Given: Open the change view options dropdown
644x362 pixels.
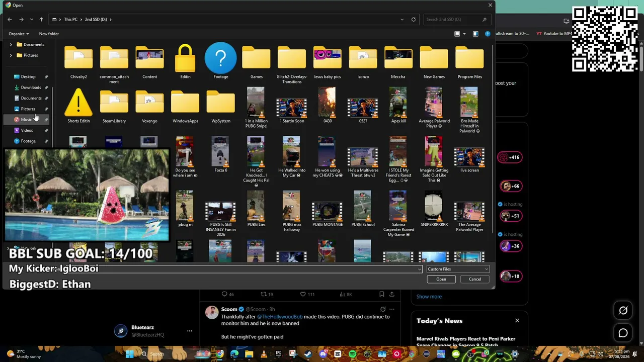Looking at the screenshot, I should (x=464, y=34).
